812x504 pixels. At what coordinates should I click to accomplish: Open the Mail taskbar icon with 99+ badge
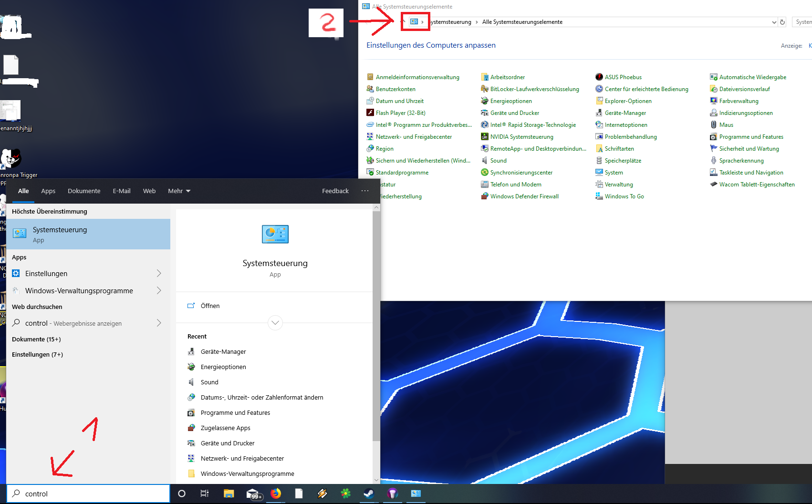(253, 494)
